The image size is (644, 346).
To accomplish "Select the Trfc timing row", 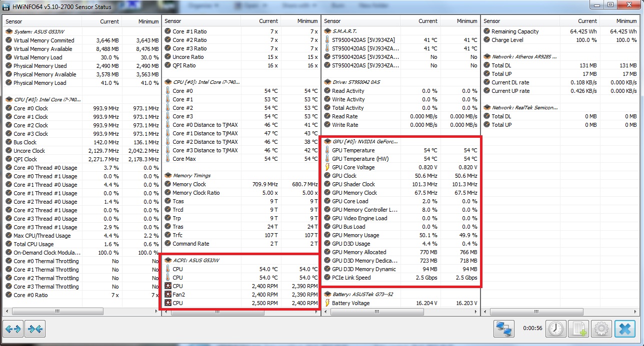I will point(241,235).
